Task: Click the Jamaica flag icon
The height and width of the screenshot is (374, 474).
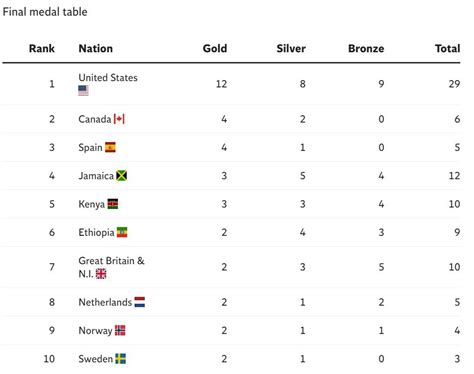Action: tap(122, 176)
